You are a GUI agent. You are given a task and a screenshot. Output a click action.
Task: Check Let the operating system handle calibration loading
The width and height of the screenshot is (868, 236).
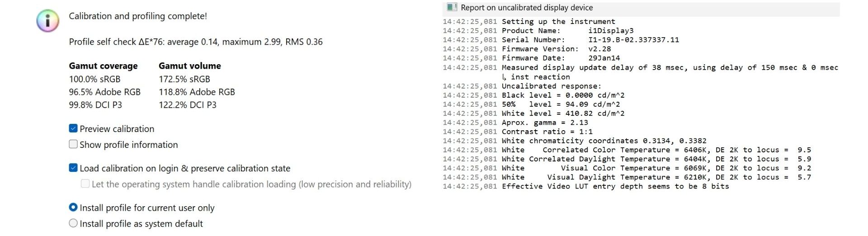tap(85, 184)
